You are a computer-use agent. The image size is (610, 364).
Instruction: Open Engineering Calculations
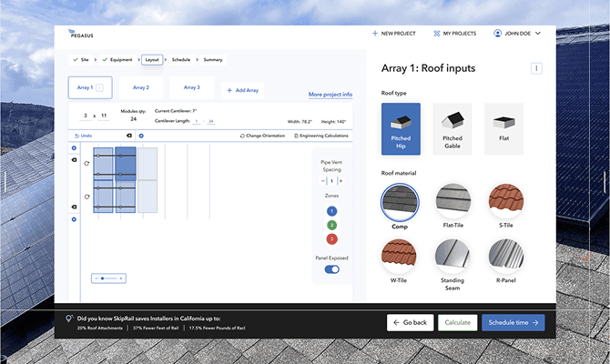coord(320,136)
